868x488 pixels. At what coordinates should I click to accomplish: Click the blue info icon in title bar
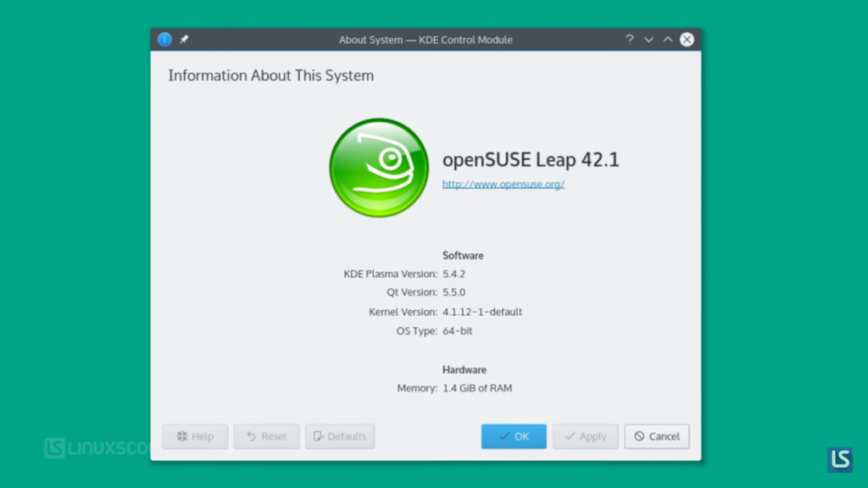coord(164,39)
